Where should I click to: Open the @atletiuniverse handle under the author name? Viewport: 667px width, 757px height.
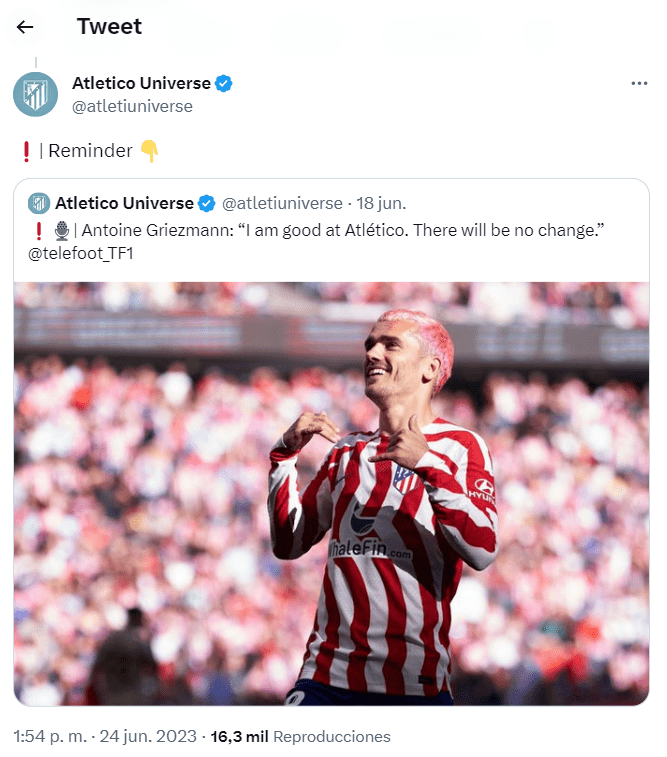[x=132, y=106]
